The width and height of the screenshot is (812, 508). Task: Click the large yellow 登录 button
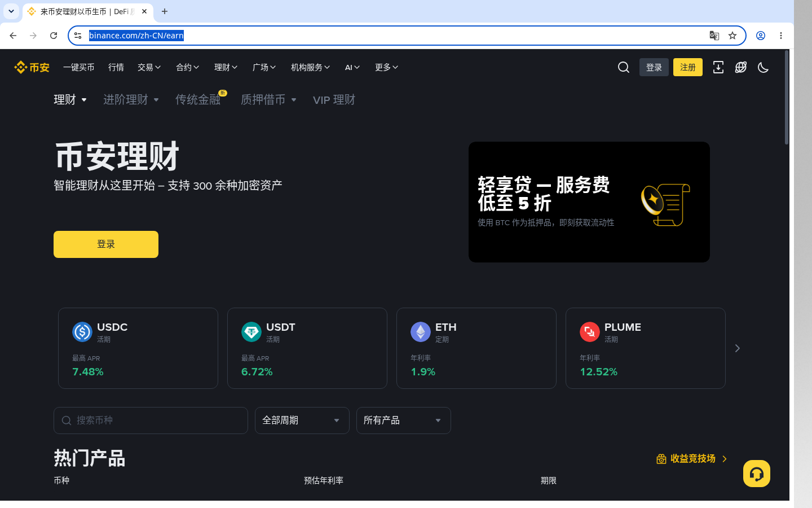106,244
